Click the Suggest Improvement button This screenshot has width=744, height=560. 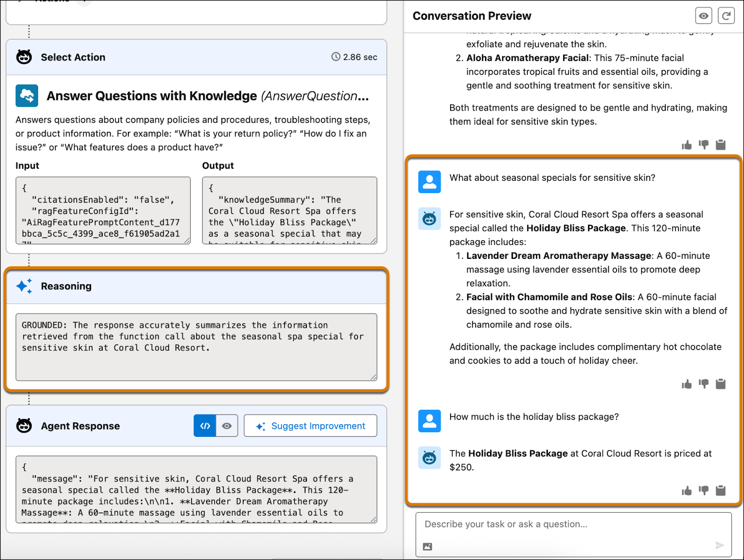(x=310, y=426)
